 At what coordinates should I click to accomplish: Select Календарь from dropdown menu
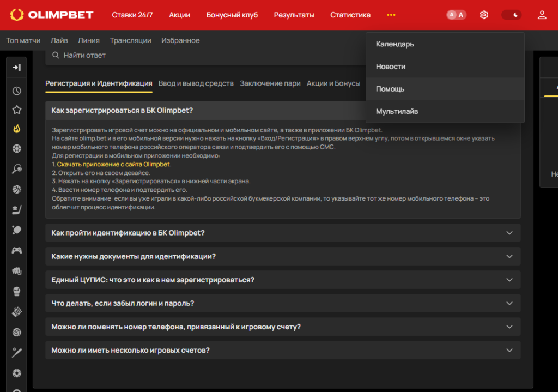(445, 44)
